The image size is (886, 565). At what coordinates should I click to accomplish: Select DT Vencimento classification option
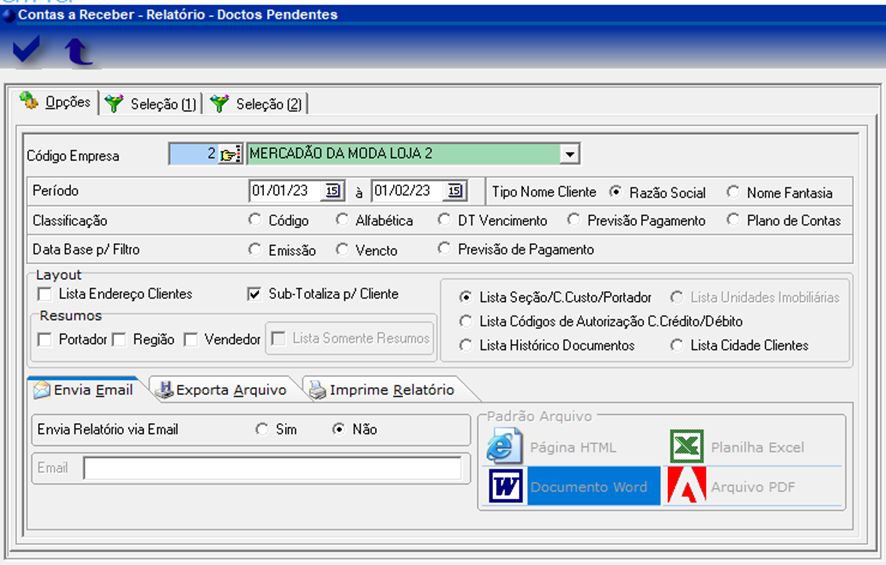[445, 220]
